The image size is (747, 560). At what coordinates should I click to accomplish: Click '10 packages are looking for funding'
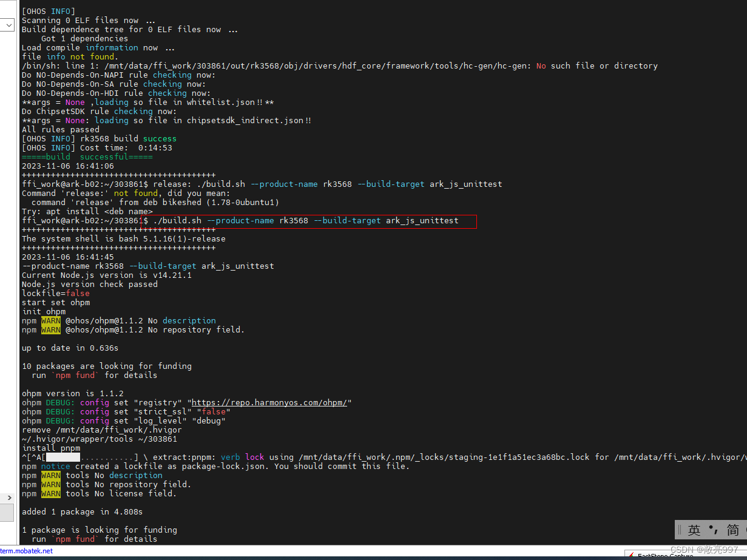(107, 366)
